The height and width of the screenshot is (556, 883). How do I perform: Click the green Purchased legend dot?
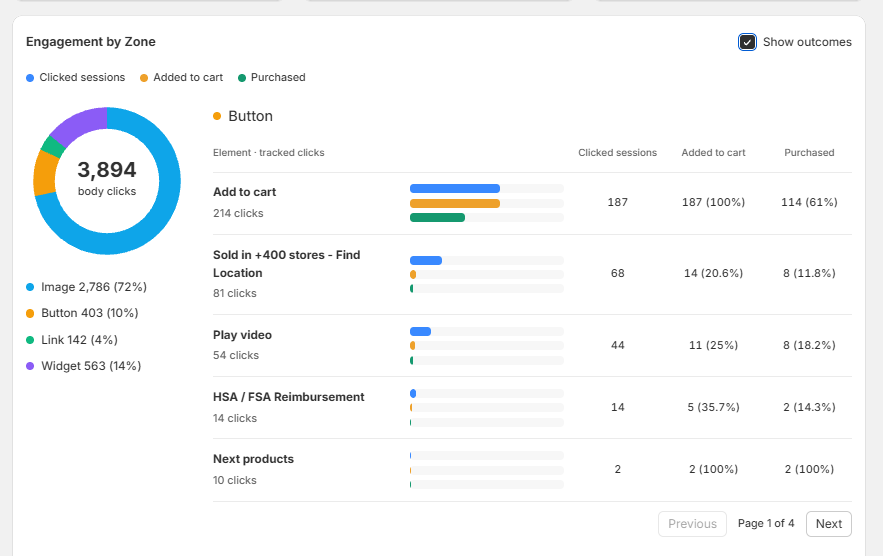(x=242, y=78)
